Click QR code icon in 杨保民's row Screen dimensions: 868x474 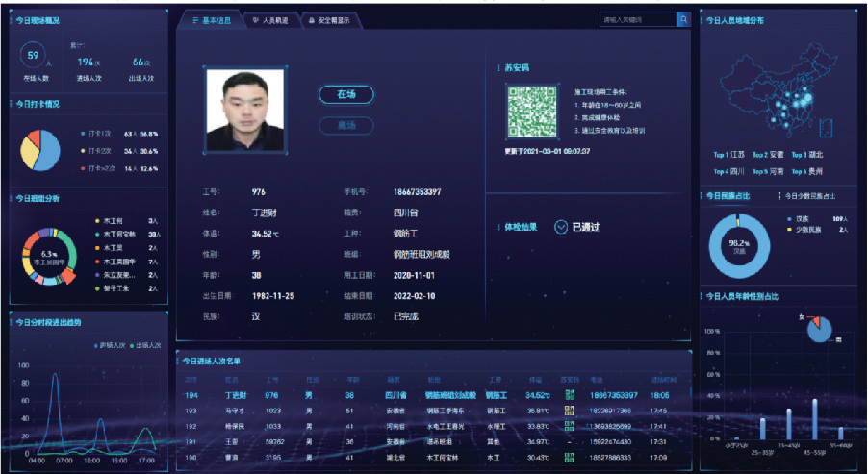569,426
